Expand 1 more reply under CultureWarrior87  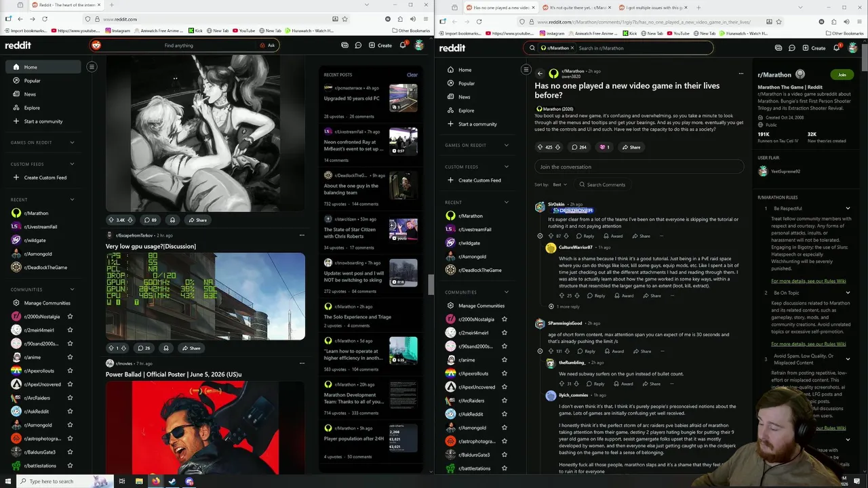564,306
